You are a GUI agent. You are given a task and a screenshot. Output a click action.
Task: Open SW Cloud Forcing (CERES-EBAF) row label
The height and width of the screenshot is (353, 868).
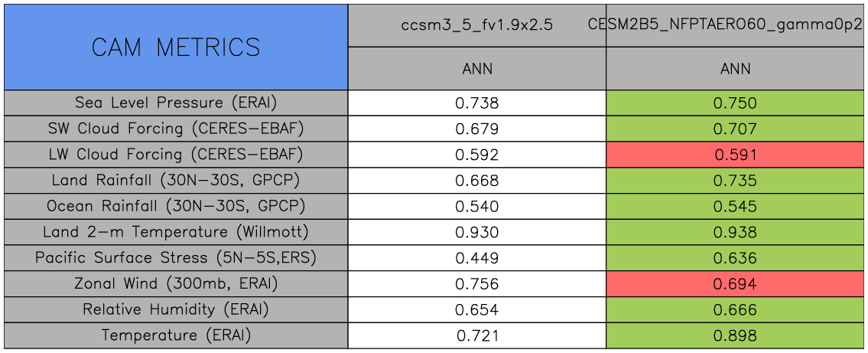point(176,129)
